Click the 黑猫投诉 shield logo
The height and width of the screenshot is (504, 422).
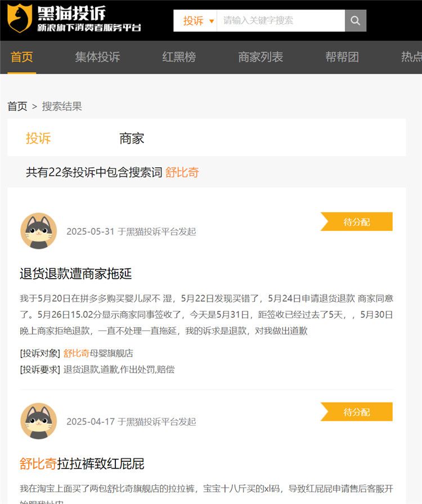pos(20,19)
